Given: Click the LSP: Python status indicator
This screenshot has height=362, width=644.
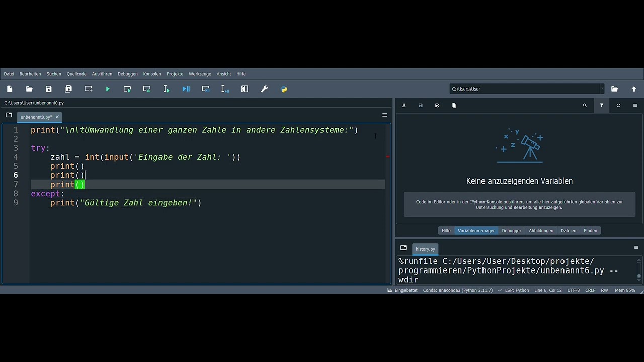Looking at the screenshot, I should tap(513, 290).
